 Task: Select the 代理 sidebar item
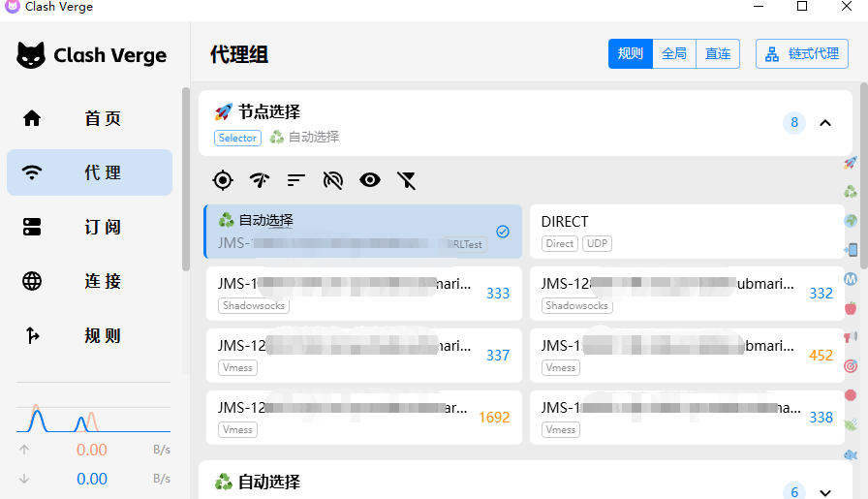click(90, 172)
